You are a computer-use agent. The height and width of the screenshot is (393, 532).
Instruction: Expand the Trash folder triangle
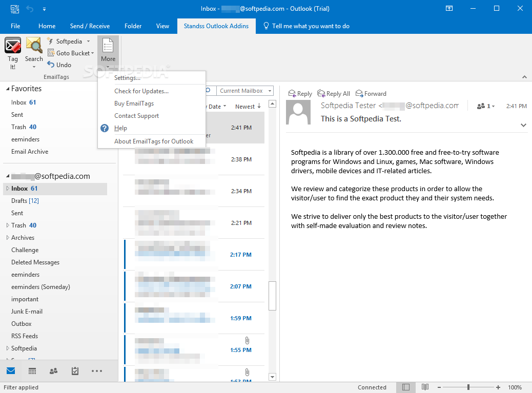8,225
